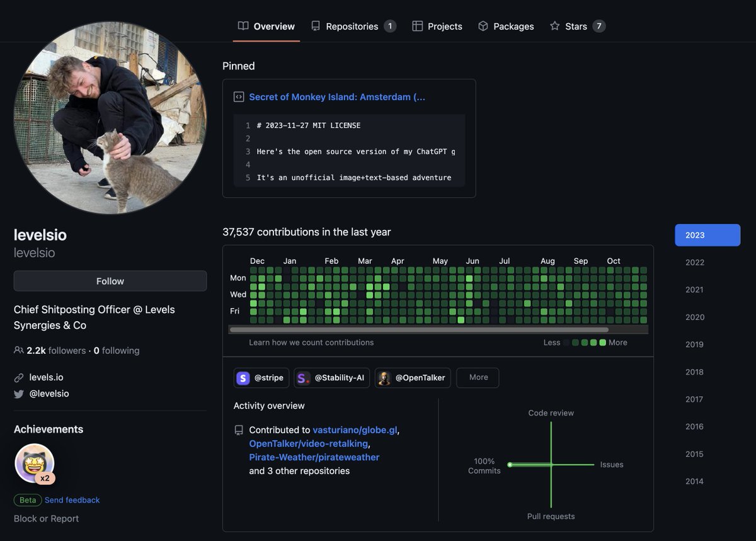
Task: Click the 100% Commits label
Action: [x=484, y=466]
